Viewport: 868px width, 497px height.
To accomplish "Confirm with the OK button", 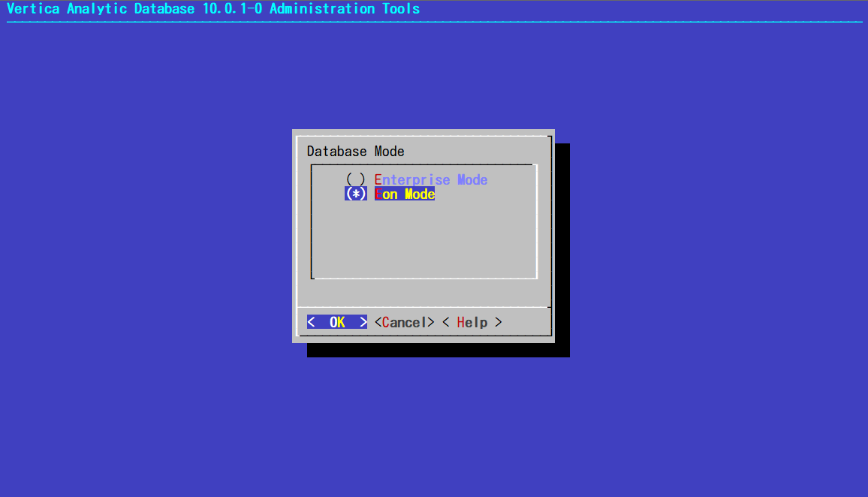I will click(337, 322).
